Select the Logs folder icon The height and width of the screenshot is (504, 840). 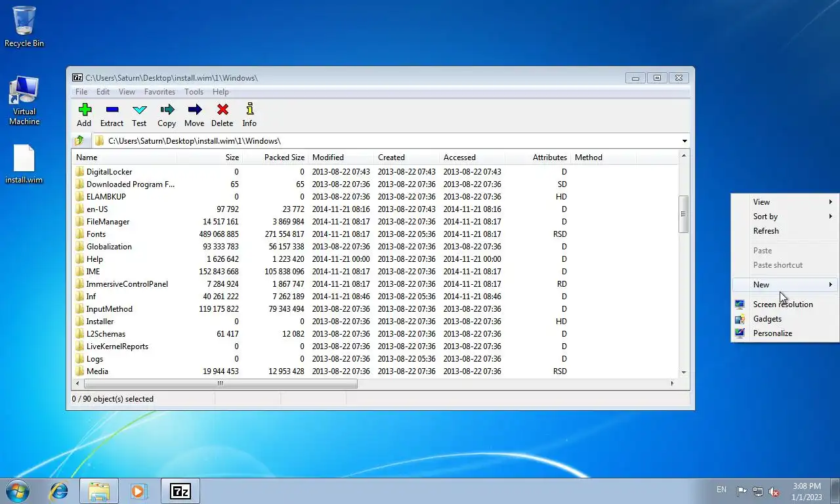tap(79, 359)
